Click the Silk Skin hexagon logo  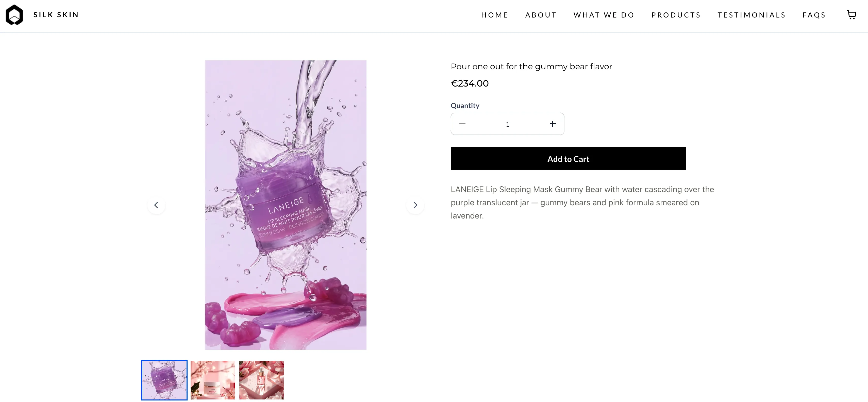[x=14, y=15]
